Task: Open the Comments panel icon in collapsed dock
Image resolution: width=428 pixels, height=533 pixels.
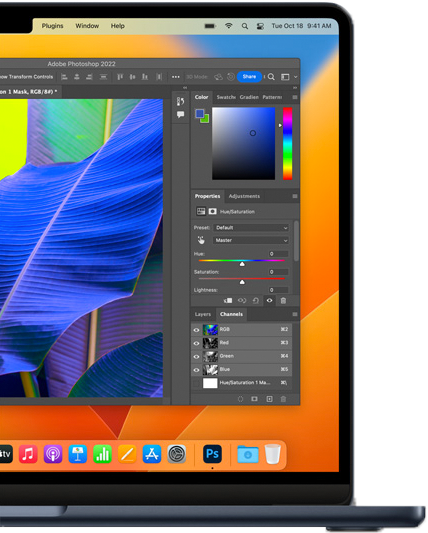Action: pos(181,115)
